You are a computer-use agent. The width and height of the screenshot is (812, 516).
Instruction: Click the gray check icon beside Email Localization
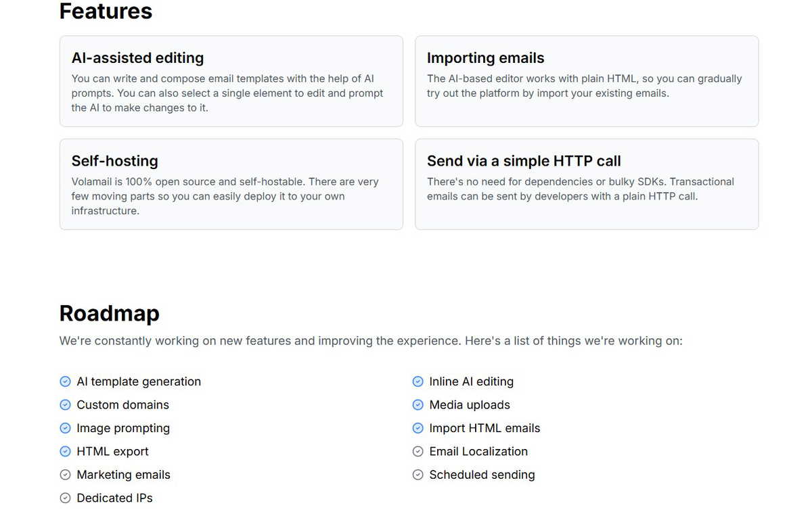tap(418, 452)
